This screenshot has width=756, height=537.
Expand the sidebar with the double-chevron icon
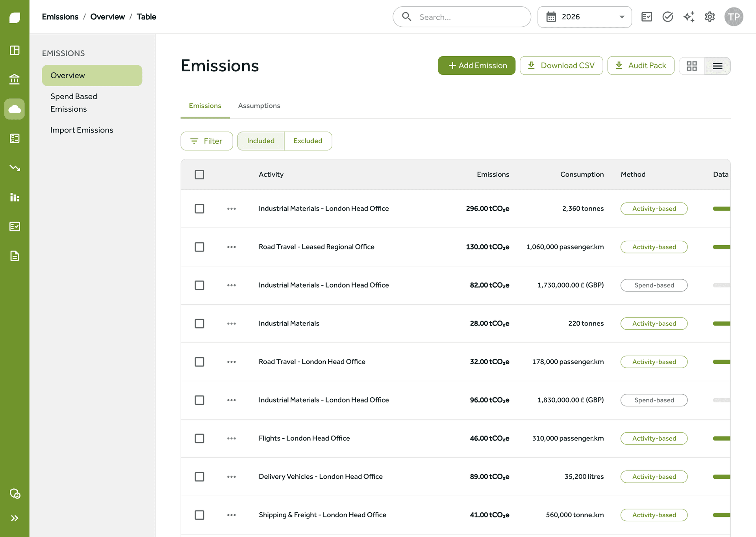pyautogui.click(x=15, y=518)
